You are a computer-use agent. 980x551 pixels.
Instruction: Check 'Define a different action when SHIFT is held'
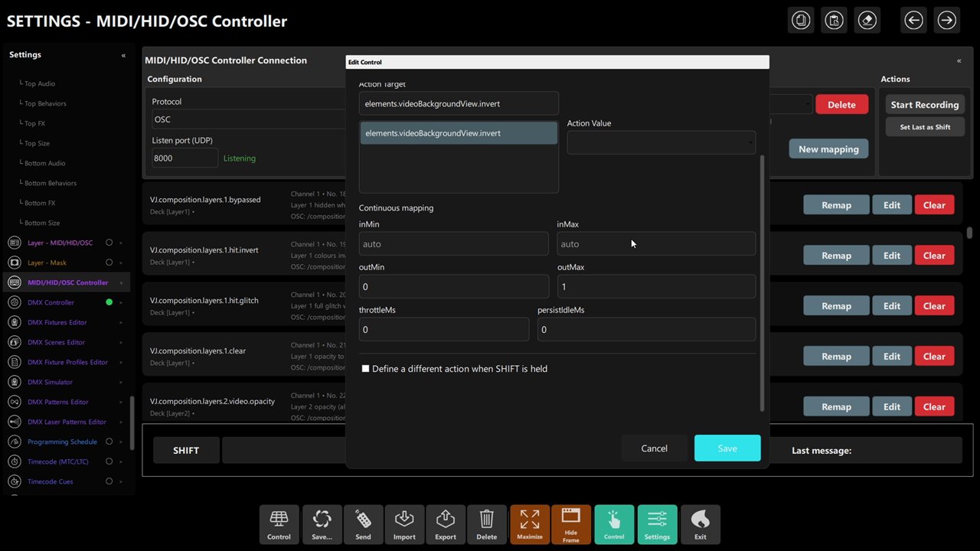(365, 369)
